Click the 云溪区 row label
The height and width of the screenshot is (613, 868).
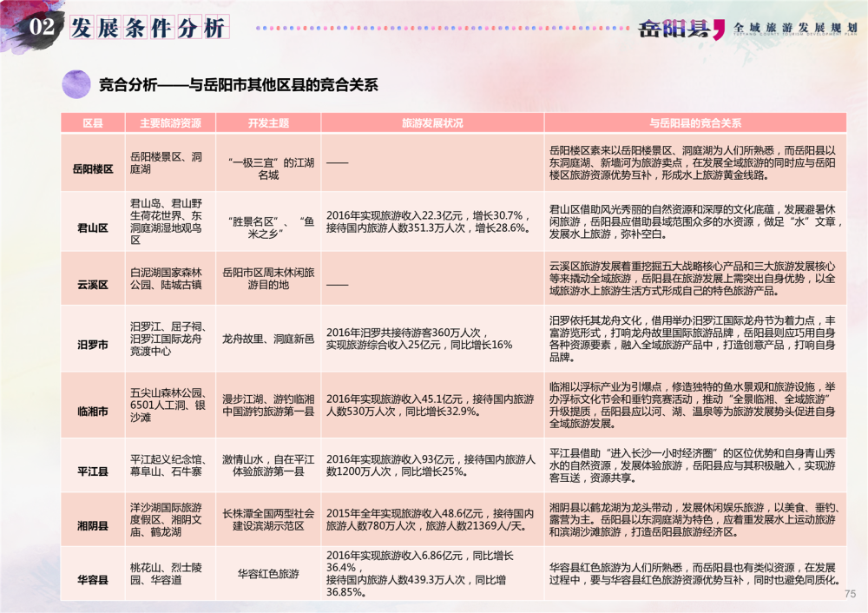93,284
